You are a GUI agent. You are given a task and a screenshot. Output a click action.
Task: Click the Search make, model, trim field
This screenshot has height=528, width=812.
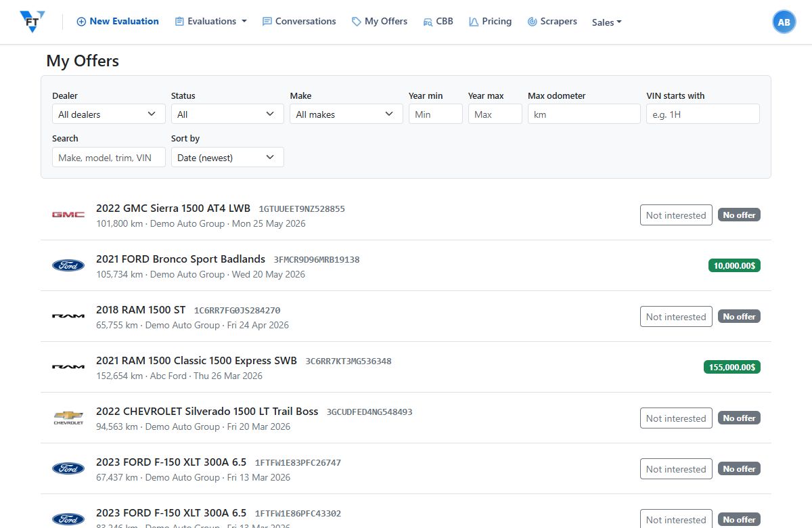coord(108,157)
